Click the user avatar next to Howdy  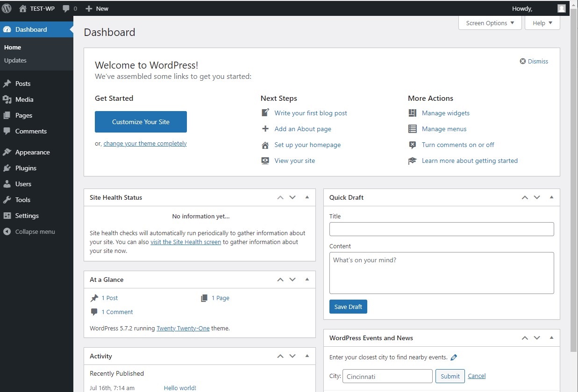point(561,8)
